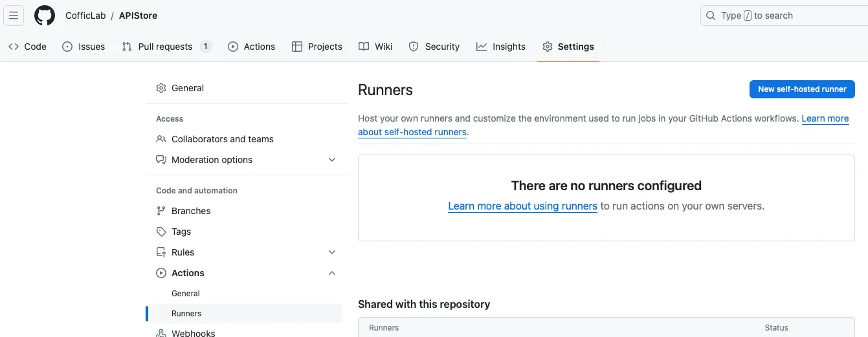This screenshot has height=337, width=868.
Task: Expand the Rules section chevron
Action: [x=332, y=252]
